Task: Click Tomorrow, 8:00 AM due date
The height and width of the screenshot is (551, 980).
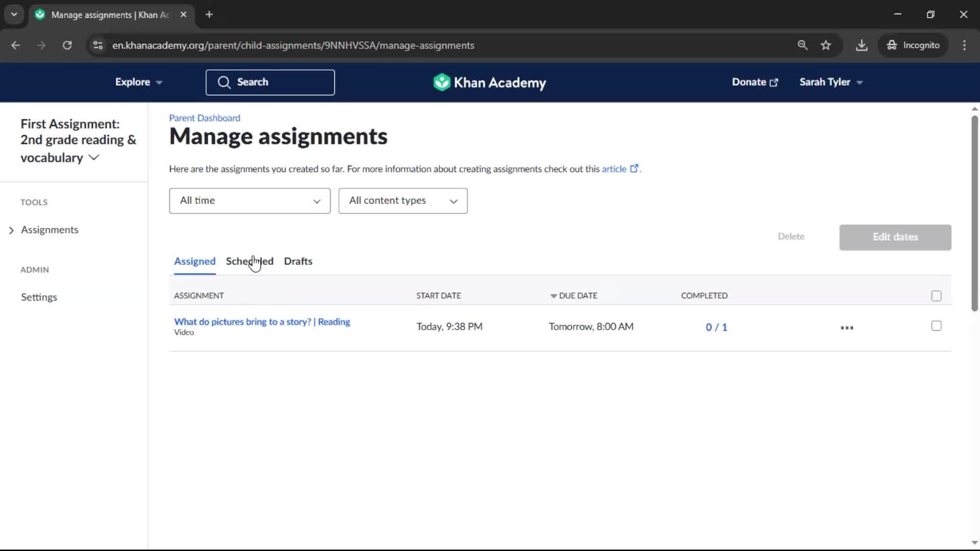Action: point(591,327)
